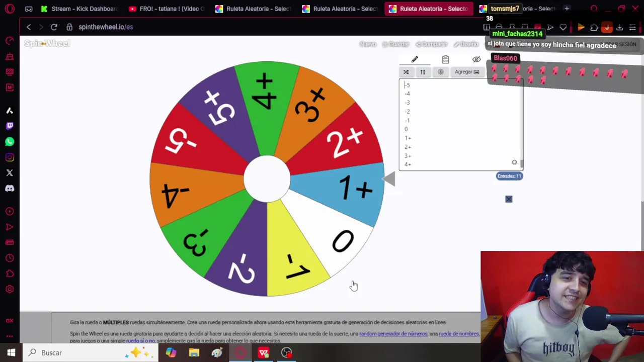Click the Entradas: 11 badge
This screenshot has width=644, height=362.
click(510, 176)
